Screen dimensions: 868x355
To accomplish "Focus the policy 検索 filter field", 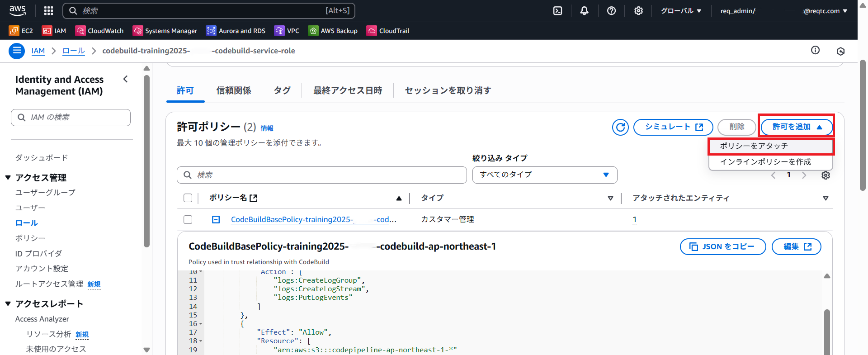I will 321,175.
